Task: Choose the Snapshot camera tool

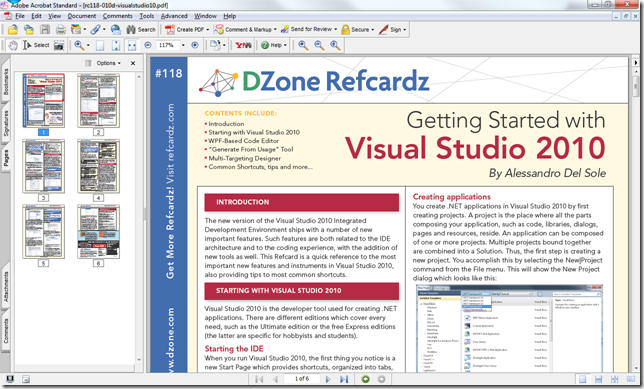Action: (x=59, y=45)
